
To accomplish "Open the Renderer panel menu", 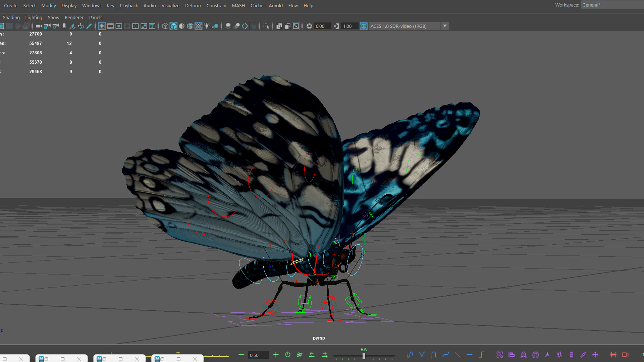I will [x=74, y=17].
